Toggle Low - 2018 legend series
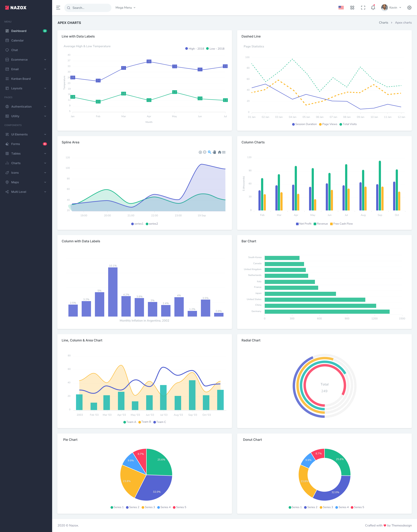 pos(215,49)
